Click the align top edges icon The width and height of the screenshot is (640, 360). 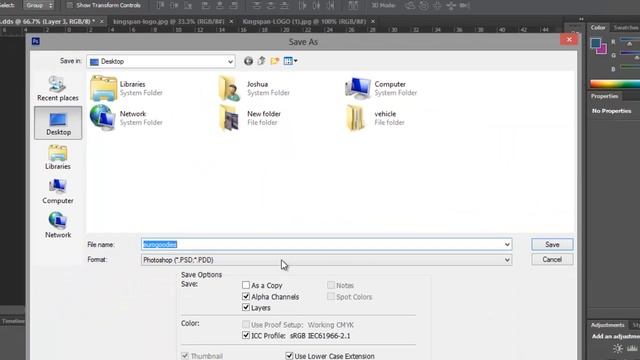pyautogui.click(x=161, y=5)
